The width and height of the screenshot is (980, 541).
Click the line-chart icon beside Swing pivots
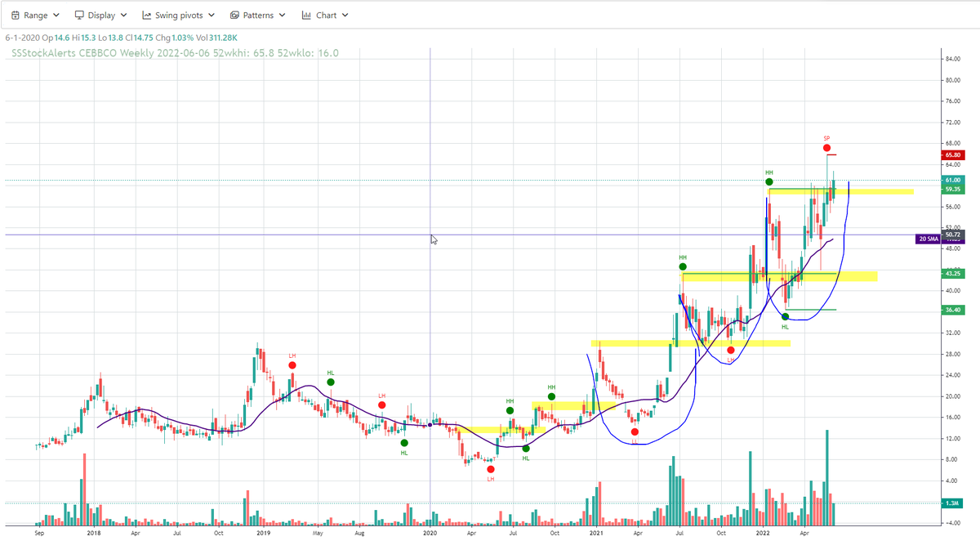147,16
